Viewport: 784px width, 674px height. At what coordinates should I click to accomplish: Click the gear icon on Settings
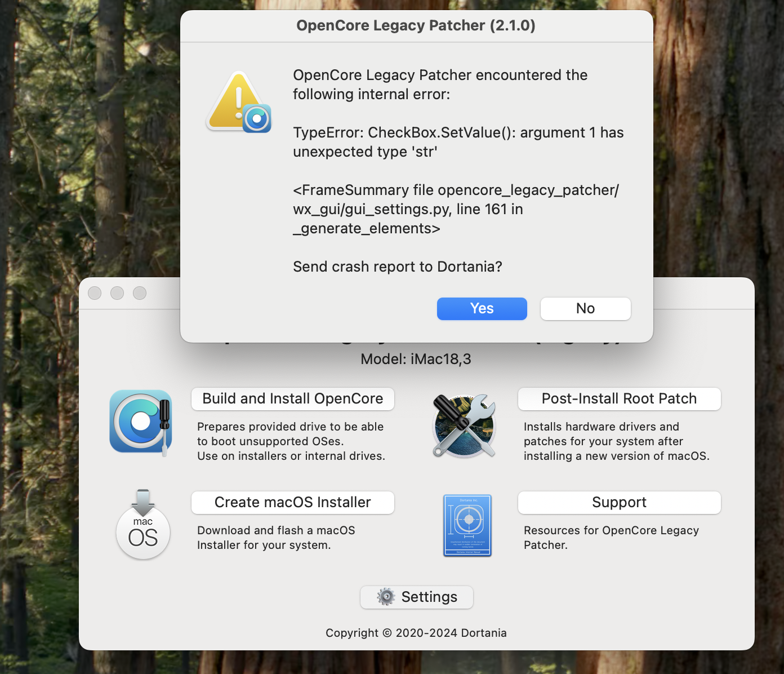tap(386, 597)
